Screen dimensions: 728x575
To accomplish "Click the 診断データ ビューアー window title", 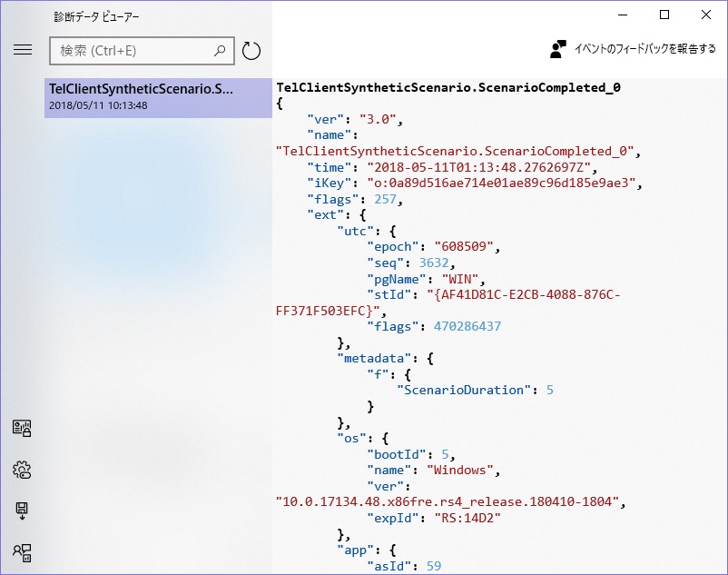I will [x=96, y=16].
